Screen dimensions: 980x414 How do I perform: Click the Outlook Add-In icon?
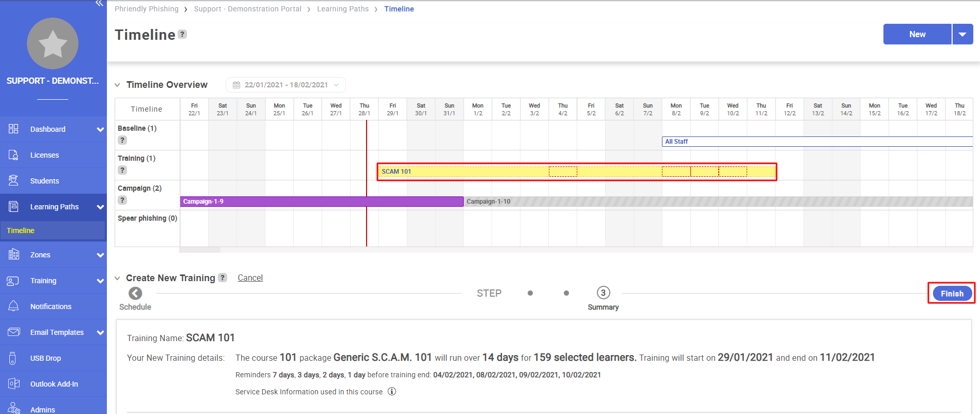pos(13,384)
